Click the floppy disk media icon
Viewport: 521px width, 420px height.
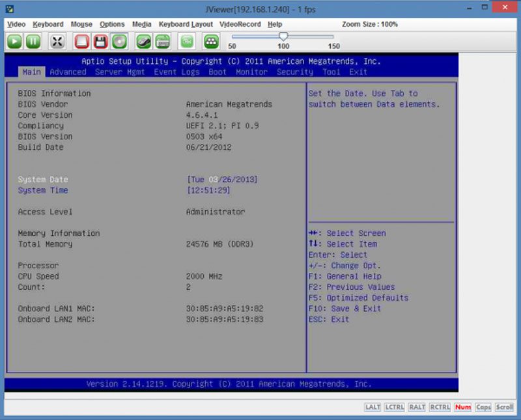(100, 41)
